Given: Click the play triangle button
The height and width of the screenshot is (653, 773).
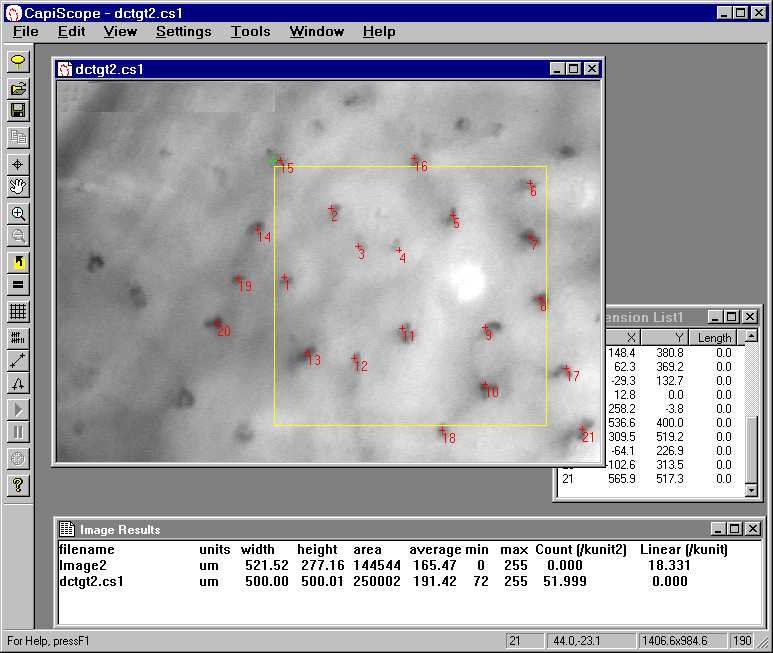Looking at the screenshot, I should (x=18, y=410).
